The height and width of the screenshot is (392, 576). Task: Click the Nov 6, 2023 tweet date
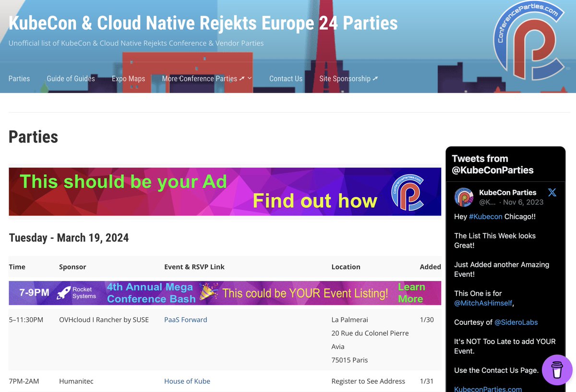(x=523, y=202)
